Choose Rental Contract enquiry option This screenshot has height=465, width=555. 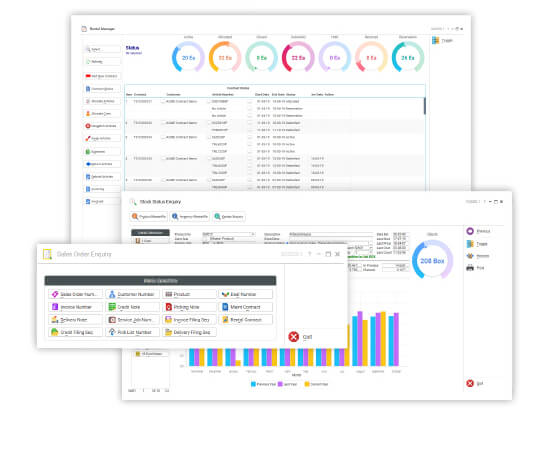point(246,320)
